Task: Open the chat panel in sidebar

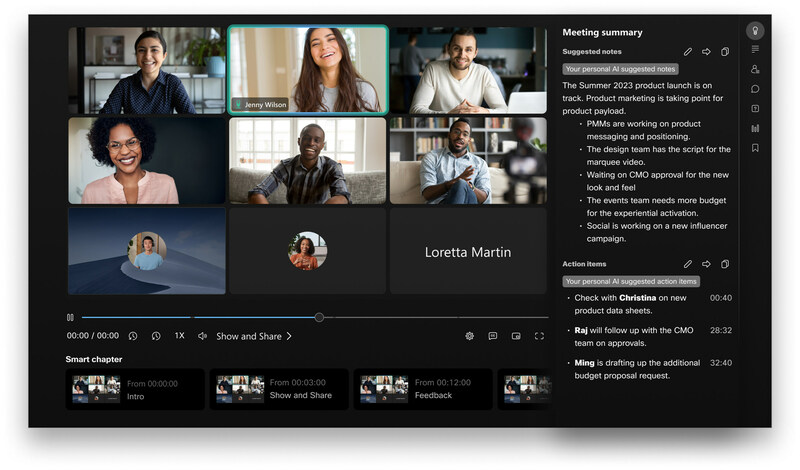Action: [755, 89]
